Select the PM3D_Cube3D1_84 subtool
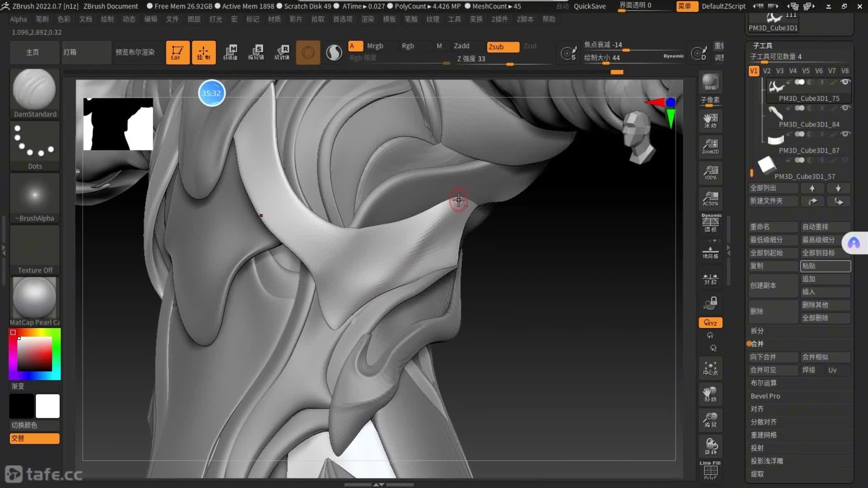The width and height of the screenshot is (868, 488). tap(808, 124)
